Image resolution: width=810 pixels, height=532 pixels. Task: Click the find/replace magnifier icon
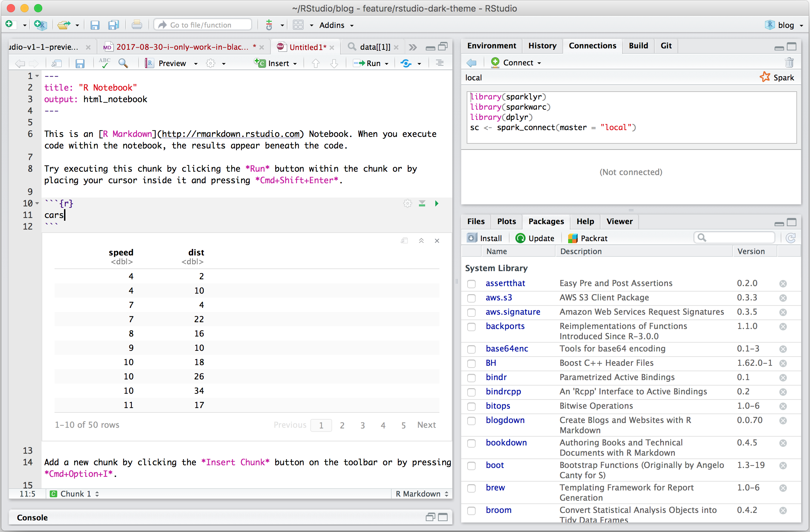123,63
